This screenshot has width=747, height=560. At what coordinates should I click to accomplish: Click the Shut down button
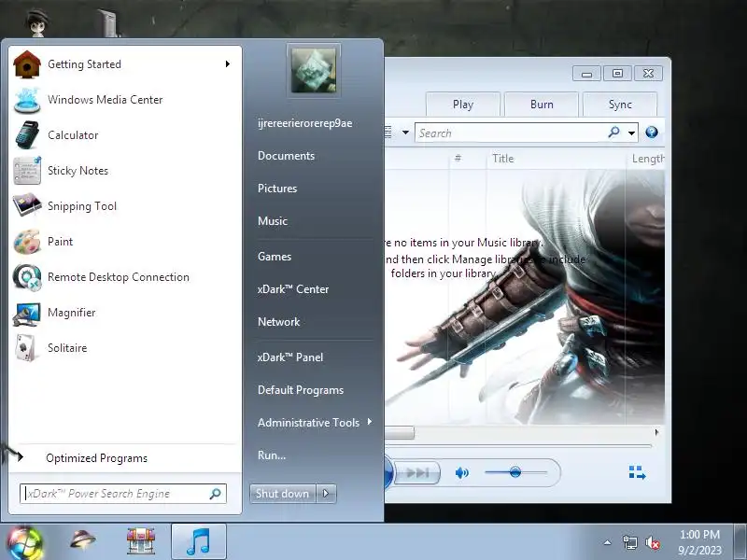283,494
